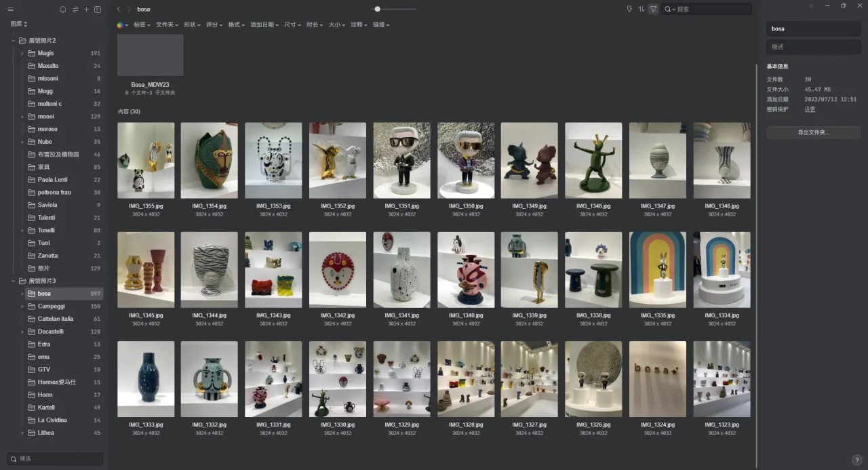Screen dimensions: 868x470
Task: Collapse the 展馆照片3 folder group
Action: [x=13, y=281]
